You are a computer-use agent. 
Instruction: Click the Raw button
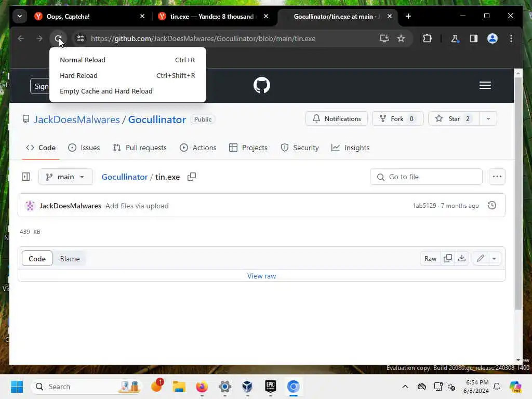pos(430,259)
